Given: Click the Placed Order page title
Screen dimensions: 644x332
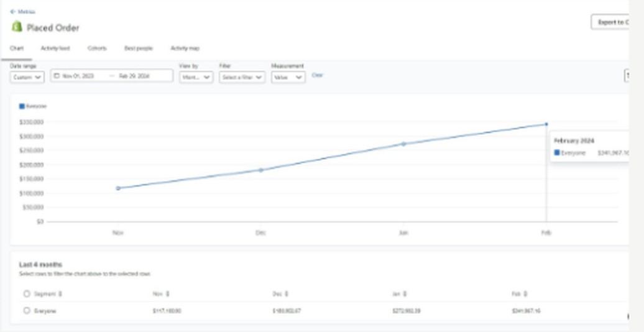Looking at the screenshot, I should (53, 27).
